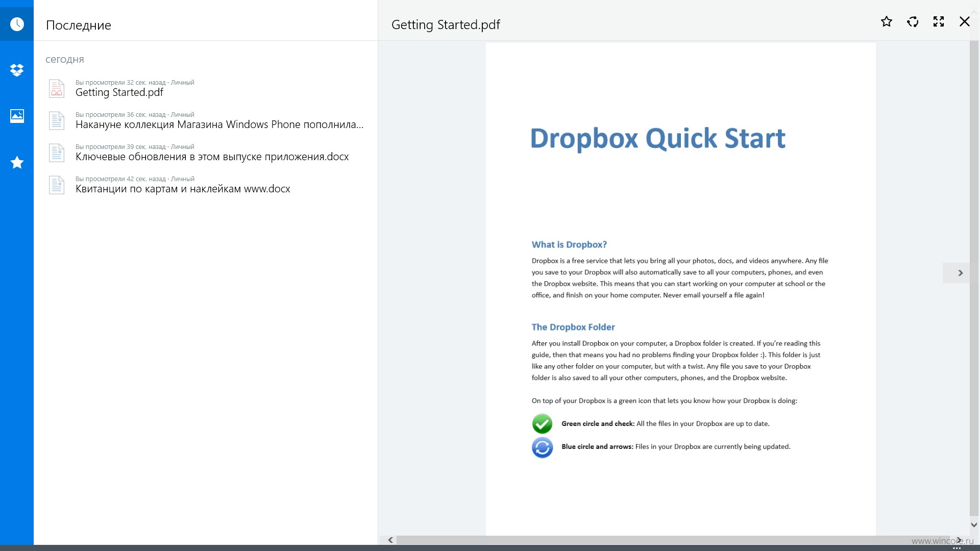The height and width of the screenshot is (551, 980).
Task: Click horizontal scrollbar left arrow
Action: click(x=390, y=540)
